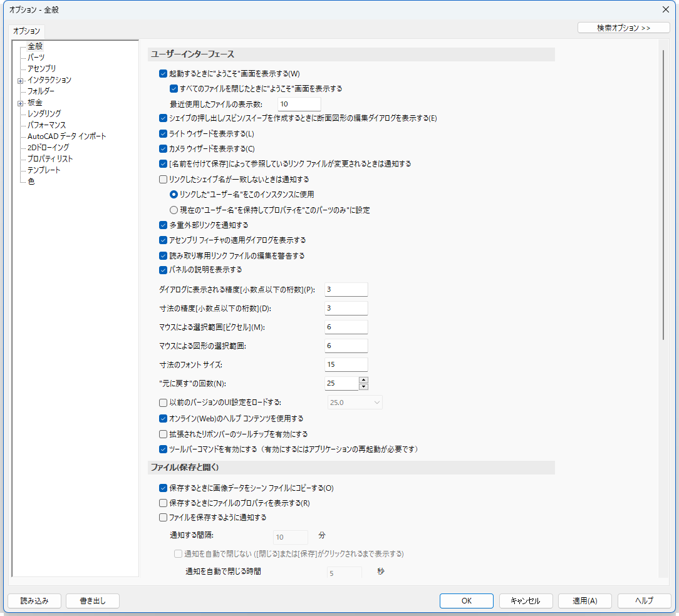Screen dimensions: 679x616
Task: Expand the インタラクション tree node
Action: point(20,80)
